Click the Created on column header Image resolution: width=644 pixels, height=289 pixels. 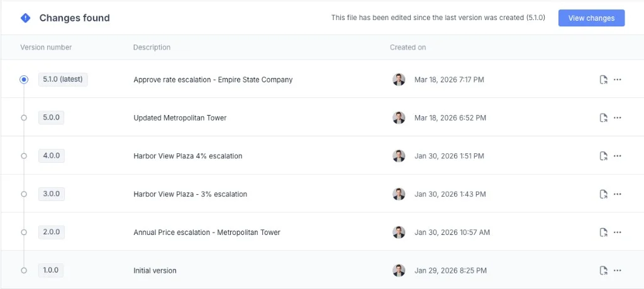coord(408,48)
